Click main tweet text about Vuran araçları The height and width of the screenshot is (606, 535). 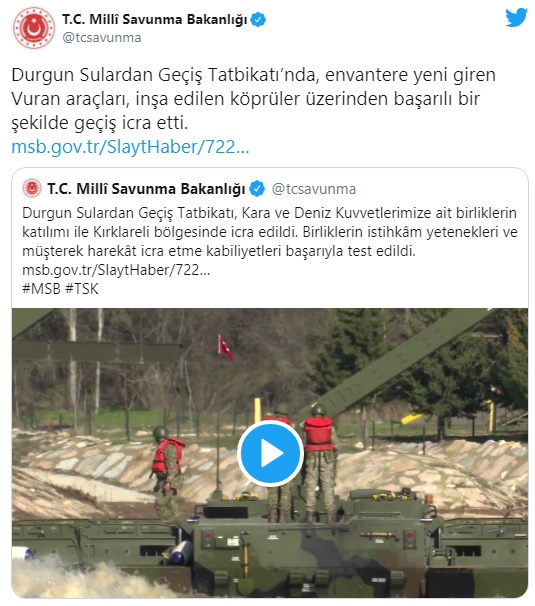click(254, 99)
